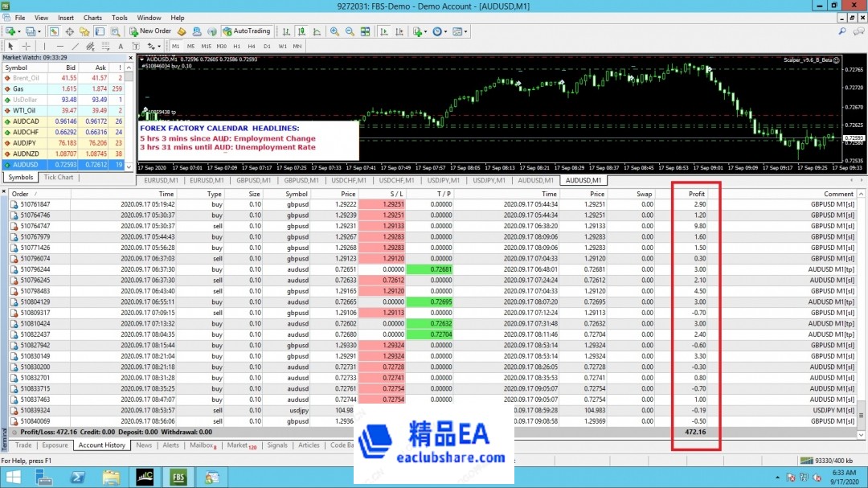Screen dimensions: 868x488
Task: Switch timeframe to D1
Action: [x=268, y=47]
